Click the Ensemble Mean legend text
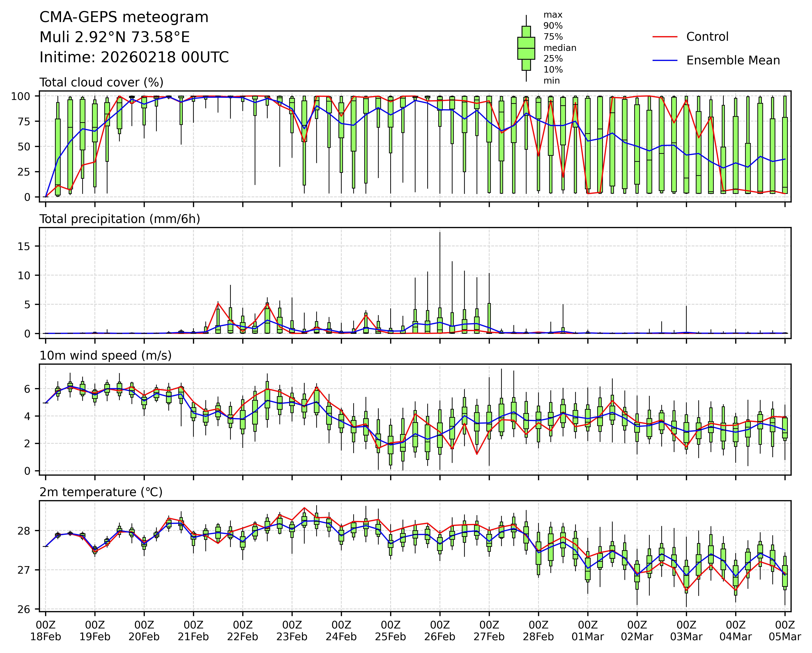812x653 pixels. coord(733,60)
